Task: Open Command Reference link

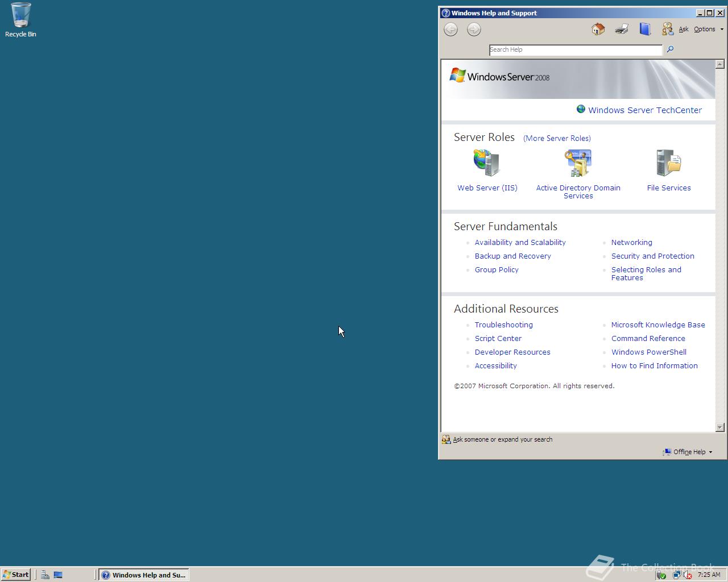Action: click(648, 338)
